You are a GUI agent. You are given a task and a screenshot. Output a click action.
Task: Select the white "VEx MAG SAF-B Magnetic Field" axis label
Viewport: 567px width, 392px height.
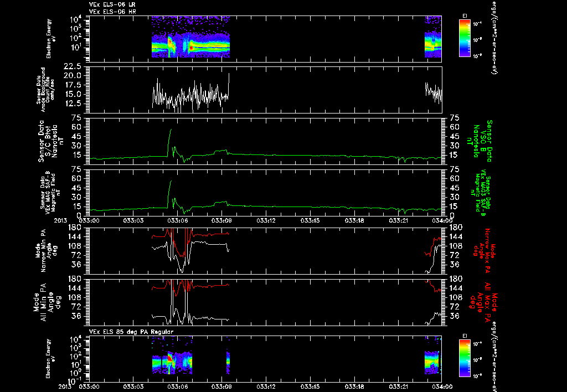[50, 193]
